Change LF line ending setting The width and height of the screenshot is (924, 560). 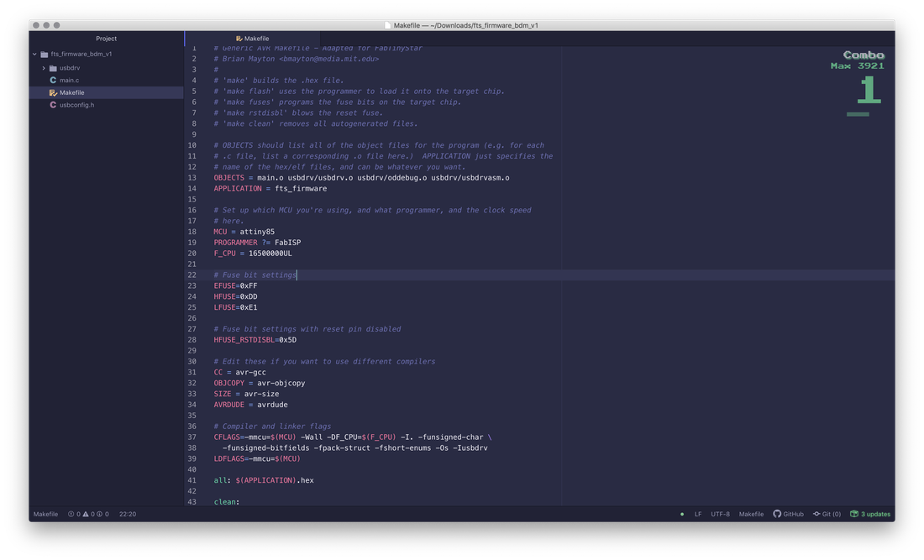[698, 514]
